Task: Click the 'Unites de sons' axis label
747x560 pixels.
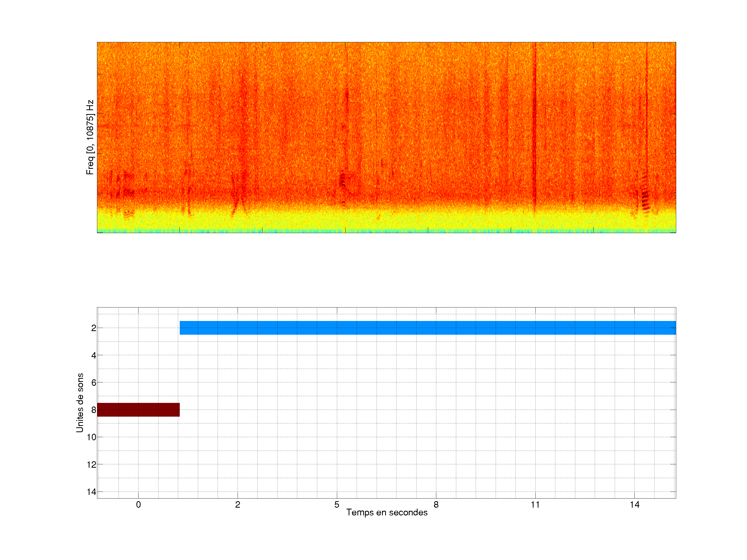Action: pyautogui.click(x=80, y=403)
